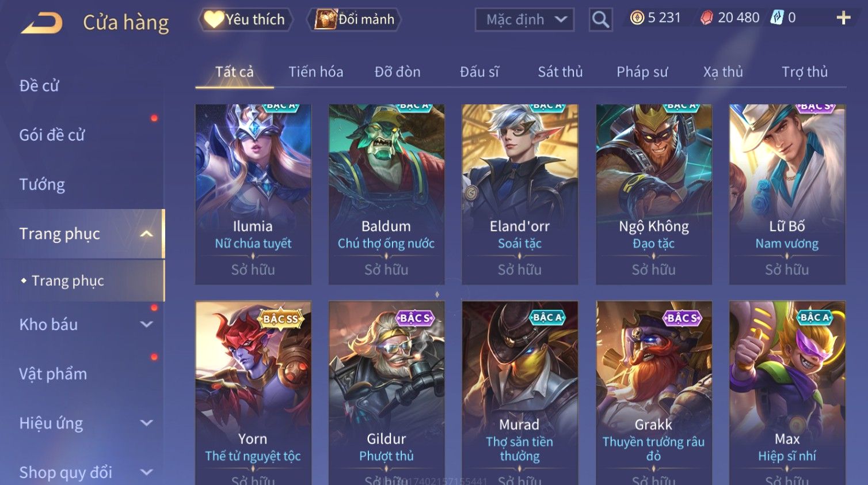Open Gói đề cử in sidebar

[x=52, y=135]
